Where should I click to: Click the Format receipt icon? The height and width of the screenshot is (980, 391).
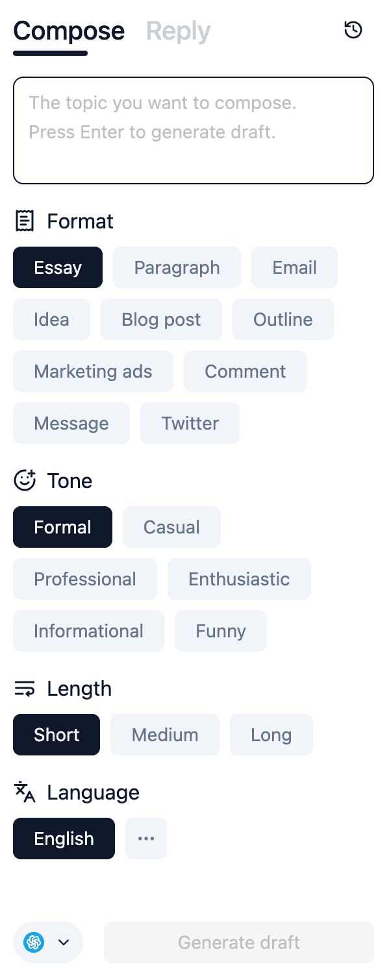[25, 221]
